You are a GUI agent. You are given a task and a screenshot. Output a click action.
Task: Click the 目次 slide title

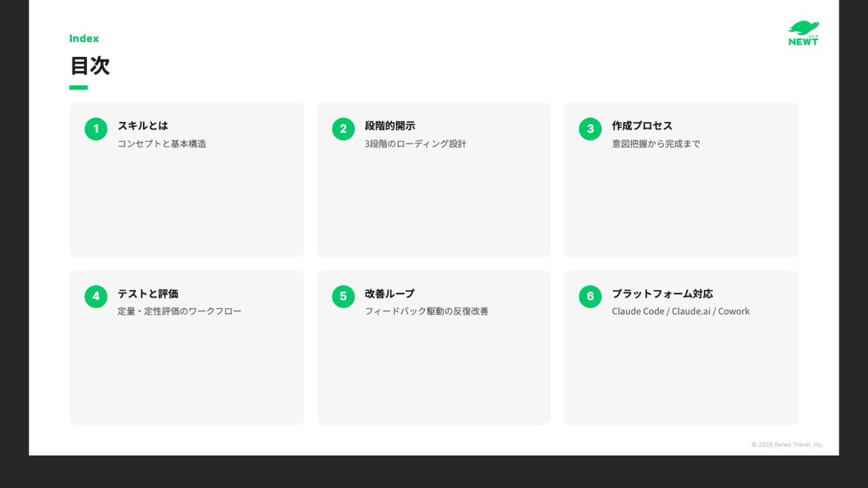click(x=90, y=66)
